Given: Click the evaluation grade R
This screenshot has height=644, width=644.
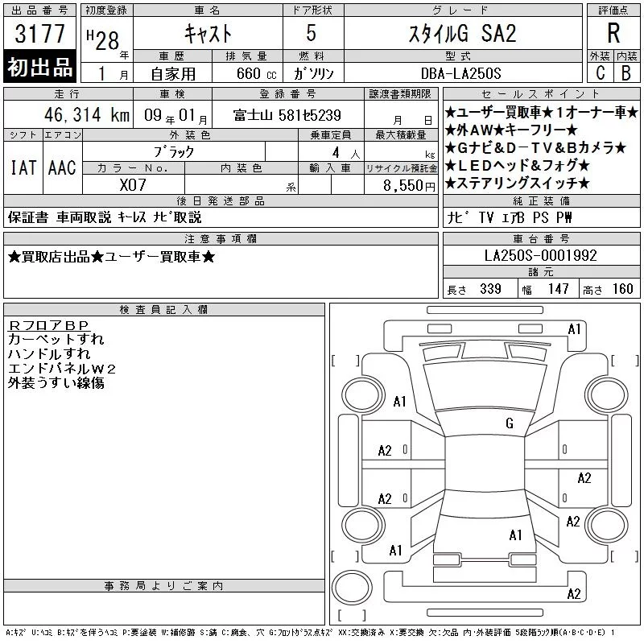Looking at the screenshot, I should point(613,33).
